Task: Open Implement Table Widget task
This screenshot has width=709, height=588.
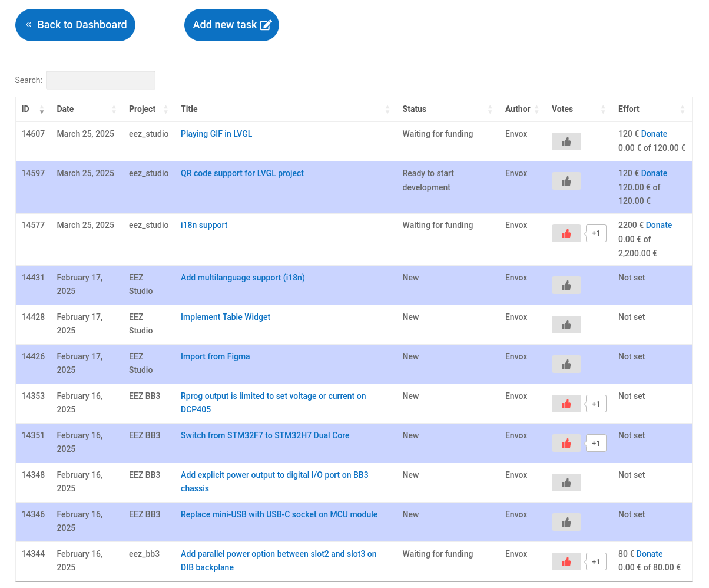Action: pos(226,317)
